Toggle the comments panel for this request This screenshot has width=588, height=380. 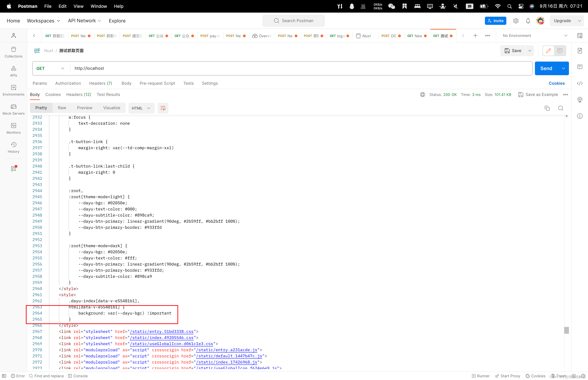[559, 51]
